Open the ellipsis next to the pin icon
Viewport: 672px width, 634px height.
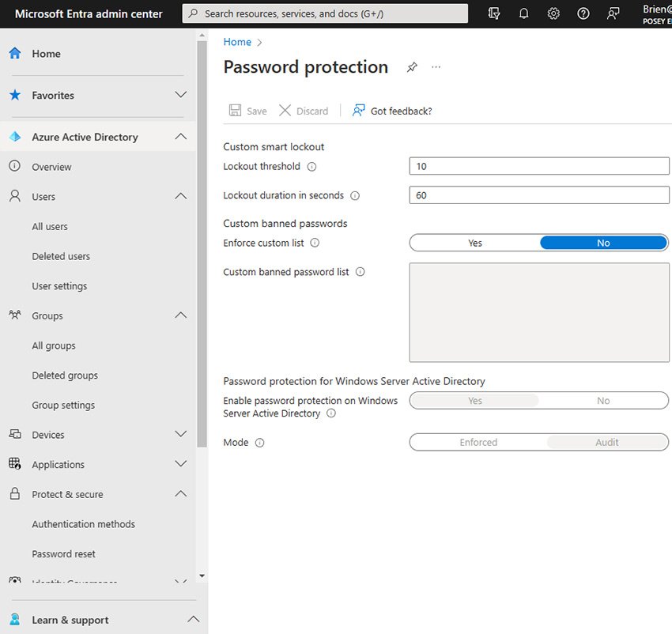(x=436, y=67)
